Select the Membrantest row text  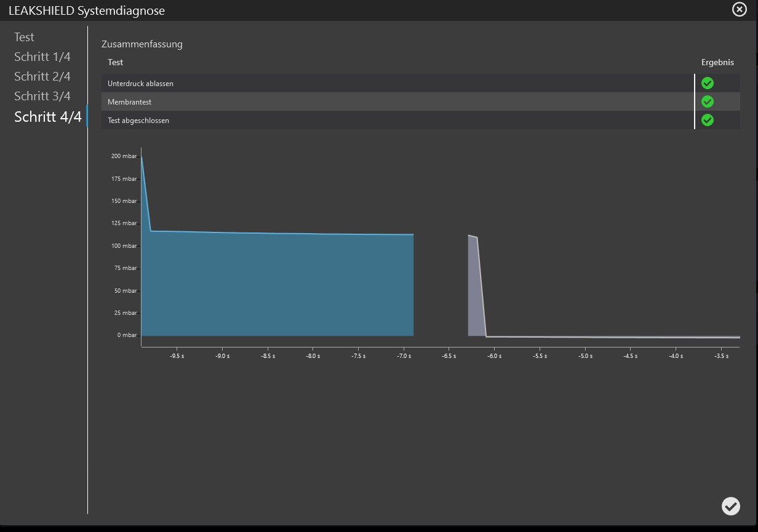click(x=129, y=102)
